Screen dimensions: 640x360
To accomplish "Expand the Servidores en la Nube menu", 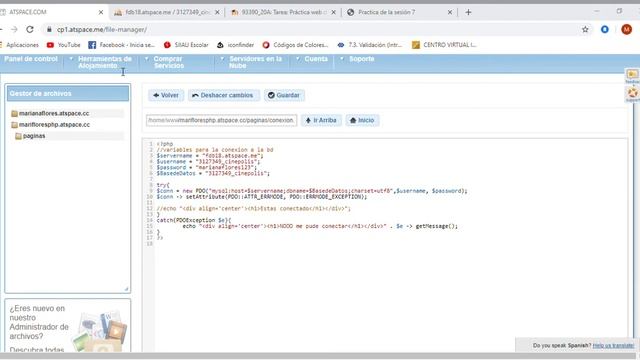I will (255, 62).
